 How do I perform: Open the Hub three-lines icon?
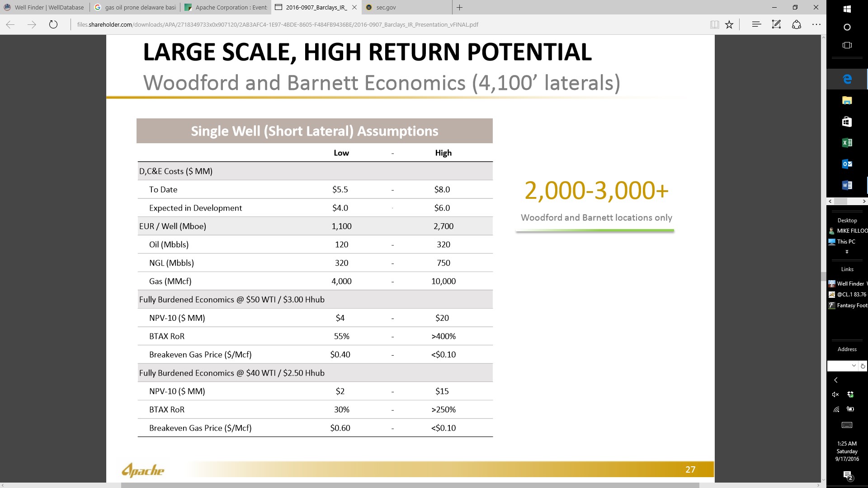pyautogui.click(x=756, y=24)
